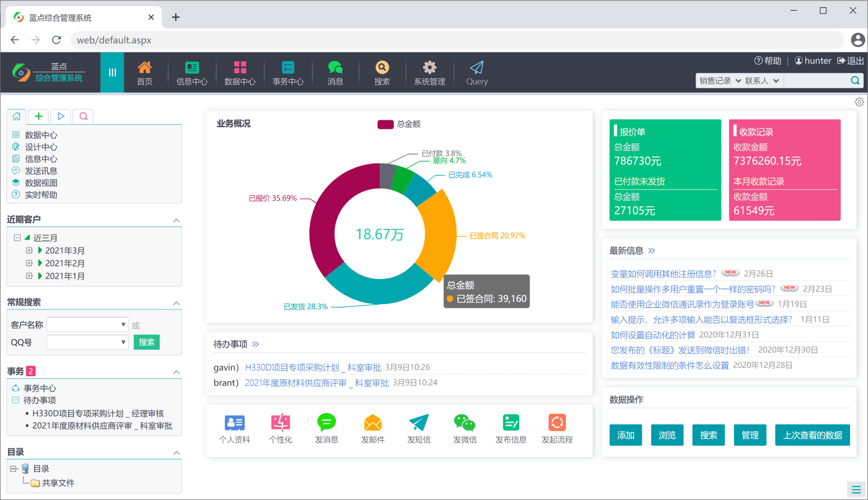This screenshot has height=500, width=868.
Task: Open a new browser tab
Action: (x=176, y=17)
